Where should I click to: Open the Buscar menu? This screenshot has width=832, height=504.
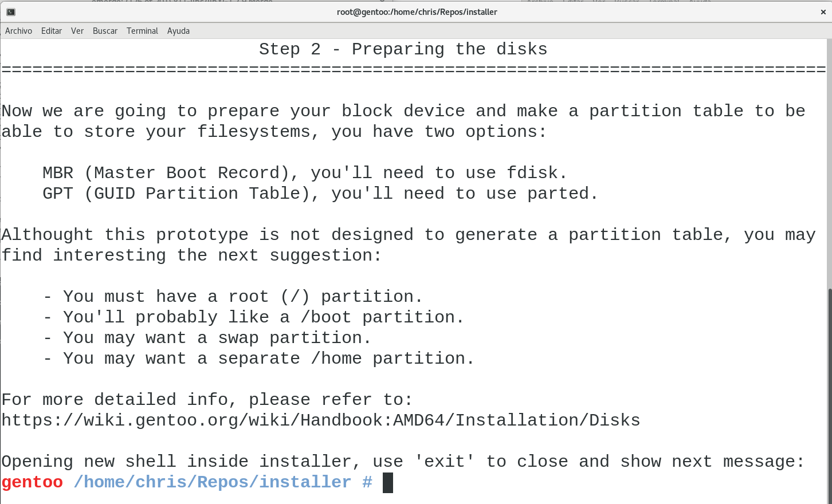105,31
